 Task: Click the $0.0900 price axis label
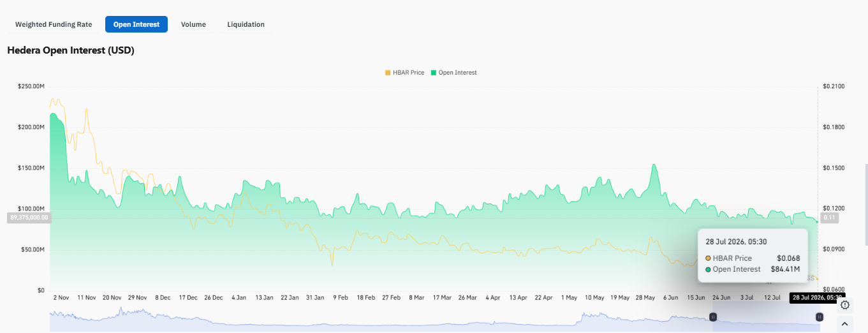coord(833,249)
